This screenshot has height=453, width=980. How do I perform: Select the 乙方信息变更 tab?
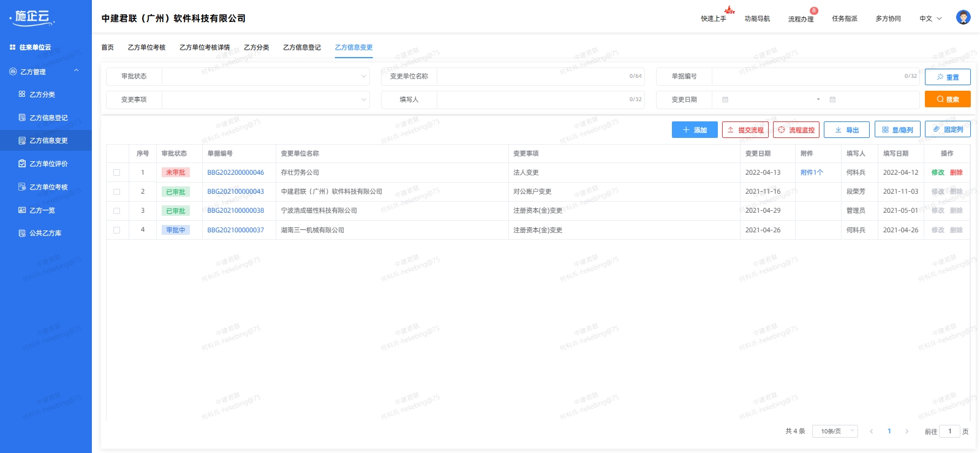353,47
